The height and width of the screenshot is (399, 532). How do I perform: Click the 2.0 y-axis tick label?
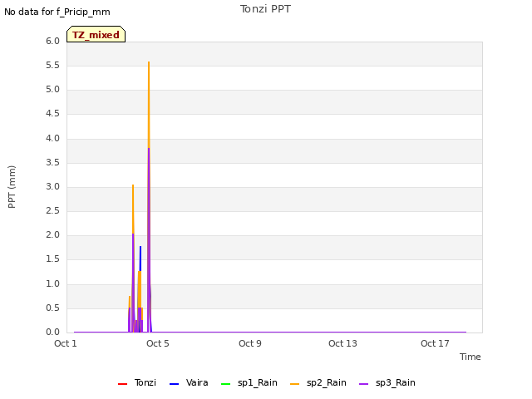coord(52,235)
